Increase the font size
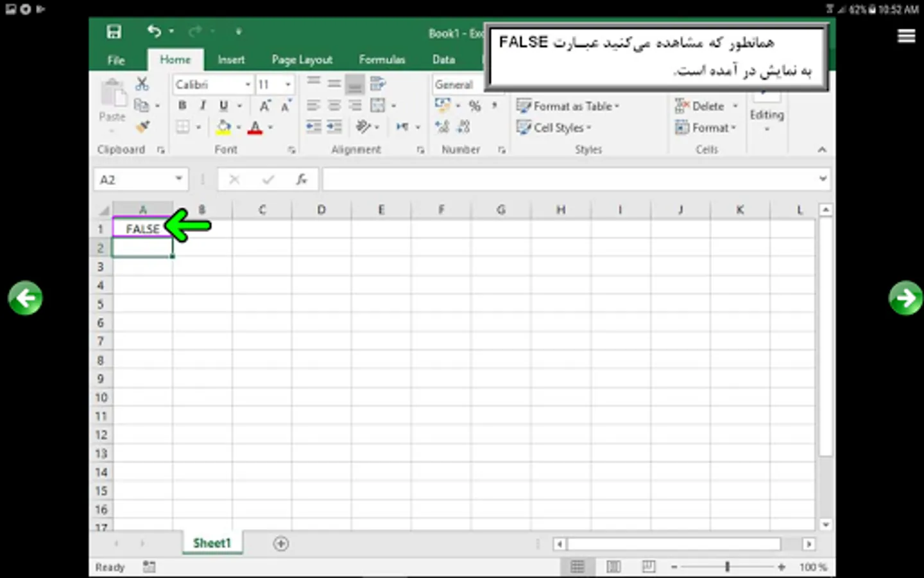 [265, 106]
